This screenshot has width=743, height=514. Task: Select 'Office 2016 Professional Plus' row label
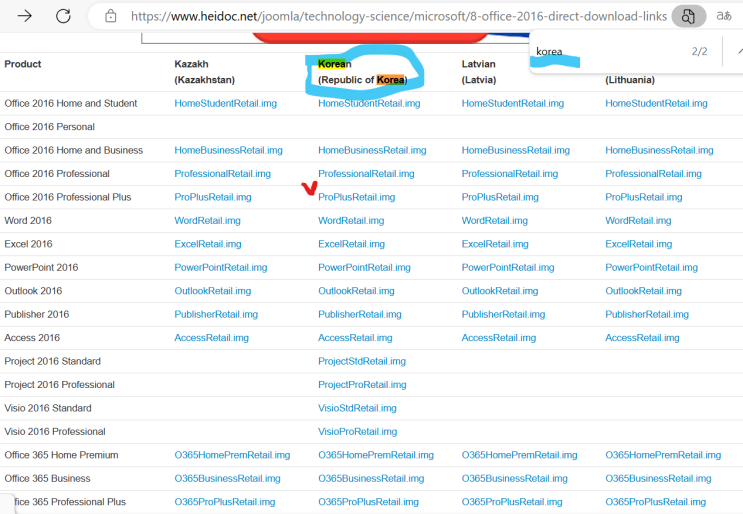[68, 197]
